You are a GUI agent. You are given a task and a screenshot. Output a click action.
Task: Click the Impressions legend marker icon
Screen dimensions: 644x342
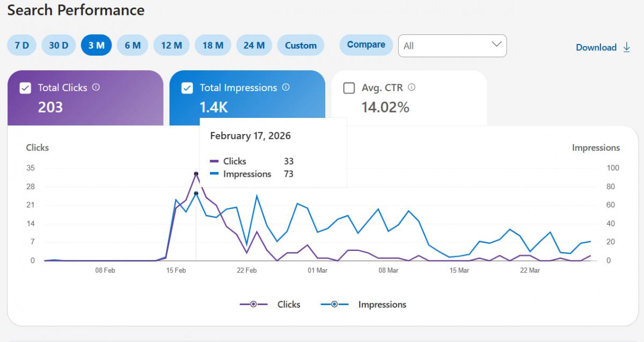point(334,304)
